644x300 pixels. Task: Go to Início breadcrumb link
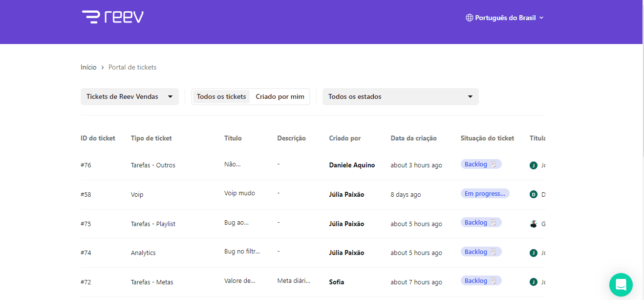tap(88, 67)
